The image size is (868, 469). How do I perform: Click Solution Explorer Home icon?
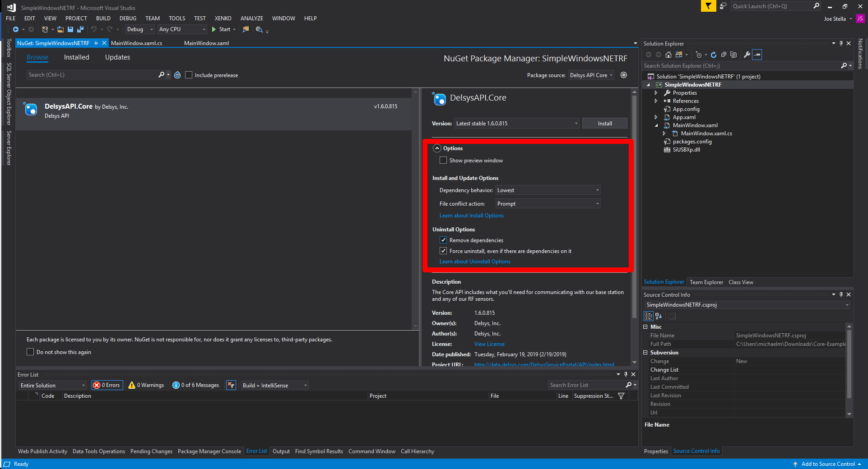(668, 55)
